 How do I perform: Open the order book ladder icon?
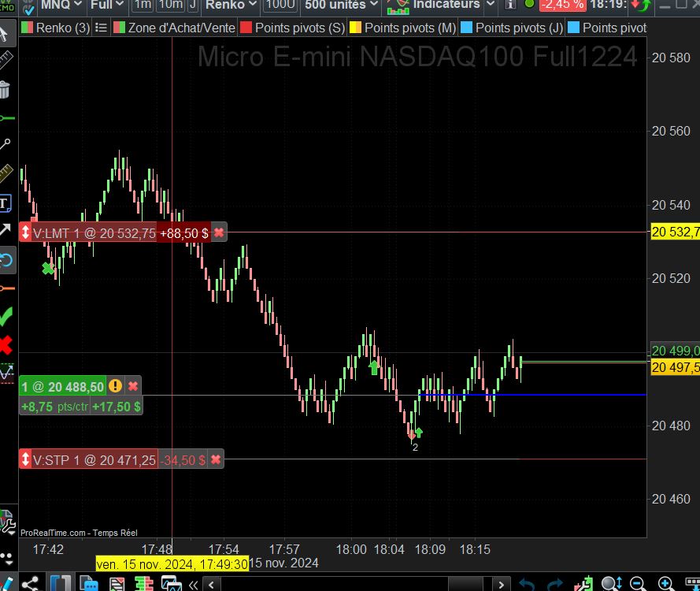point(144,584)
